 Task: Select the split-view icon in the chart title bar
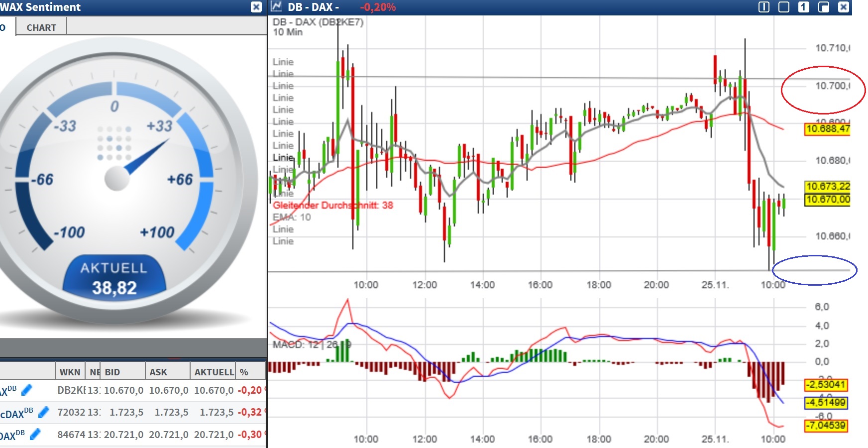click(x=765, y=7)
